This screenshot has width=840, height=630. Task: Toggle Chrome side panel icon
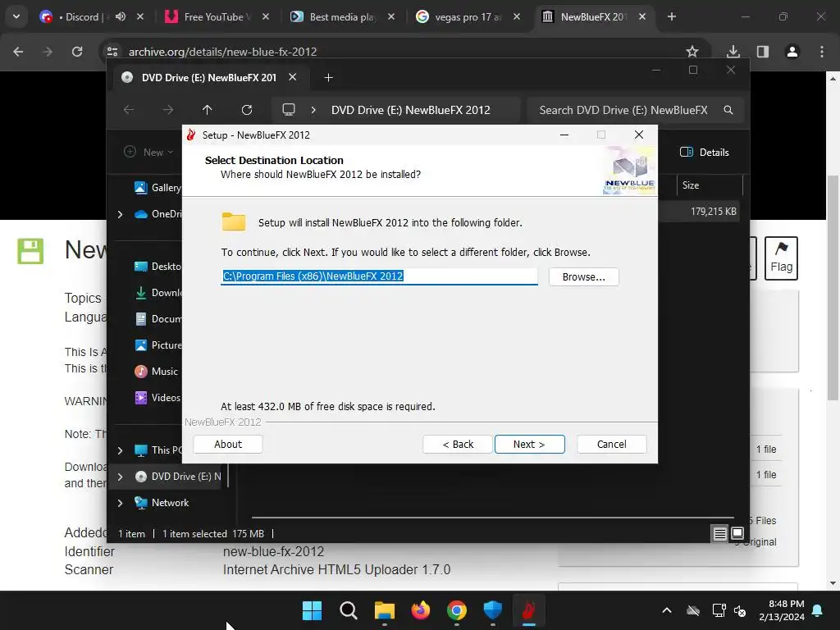point(762,52)
